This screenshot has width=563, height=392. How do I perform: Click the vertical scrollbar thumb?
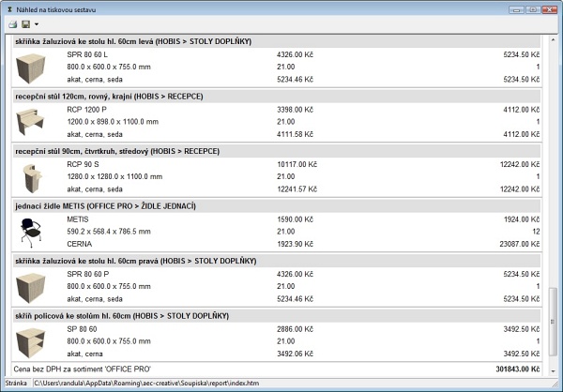pyautogui.click(x=553, y=322)
